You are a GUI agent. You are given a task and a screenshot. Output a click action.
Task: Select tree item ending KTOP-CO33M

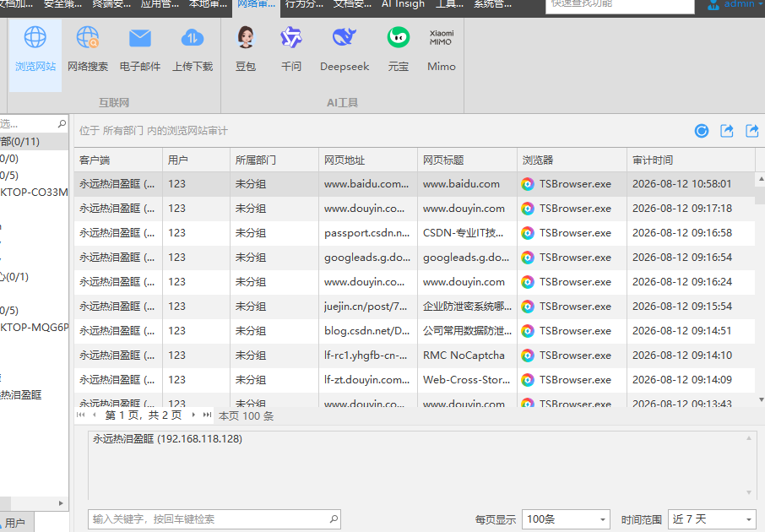(x=34, y=192)
